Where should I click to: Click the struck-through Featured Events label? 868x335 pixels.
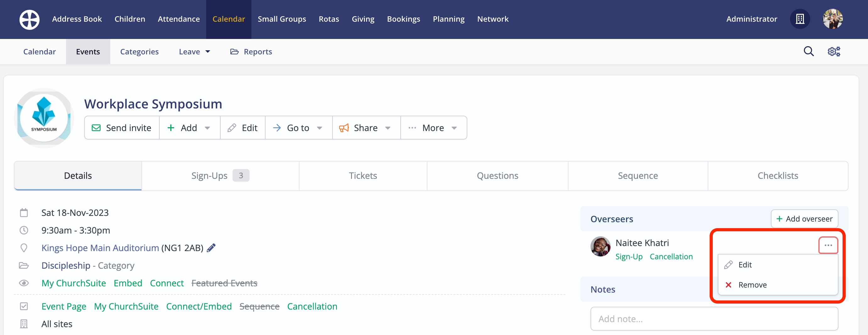[x=224, y=283]
